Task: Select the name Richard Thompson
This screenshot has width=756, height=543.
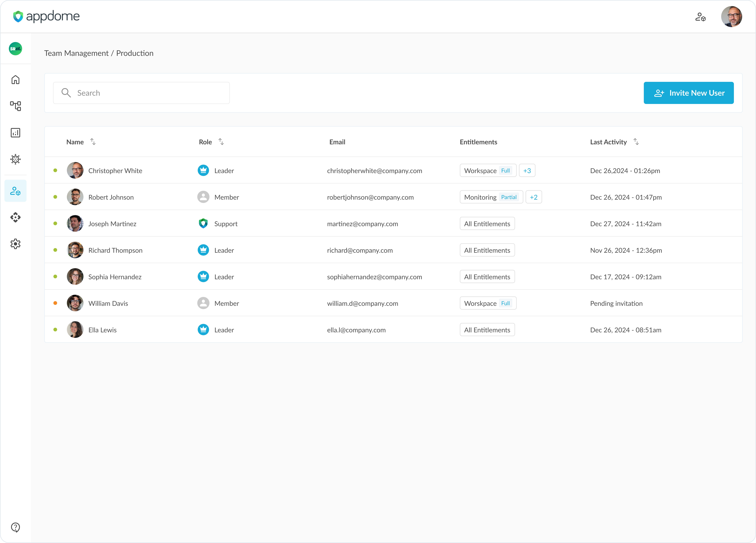Action: [x=115, y=250]
